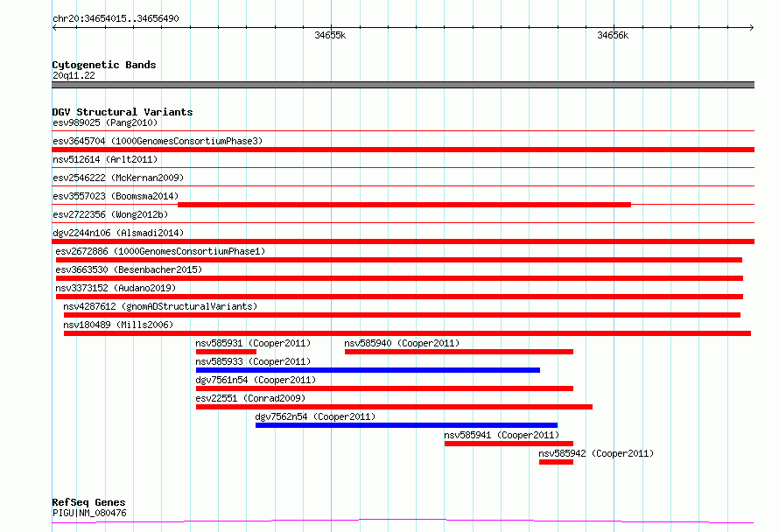Click the esv22551 (Conrad2009) label
This screenshot has width=779, height=532.
click(x=250, y=398)
